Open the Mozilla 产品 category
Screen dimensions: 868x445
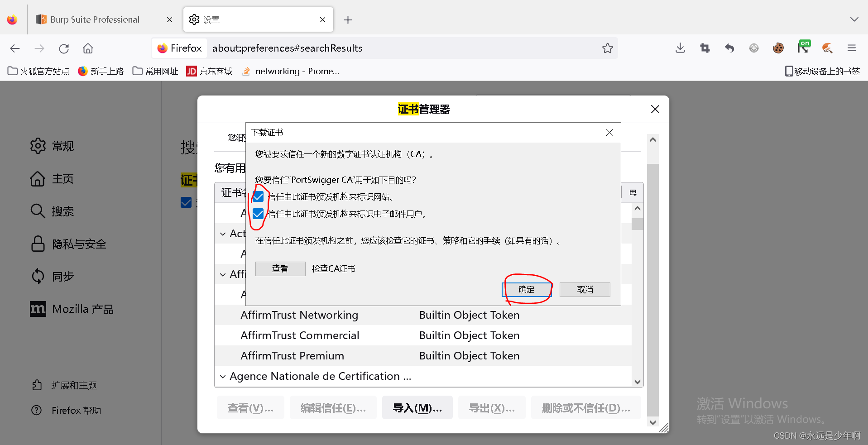tap(72, 309)
